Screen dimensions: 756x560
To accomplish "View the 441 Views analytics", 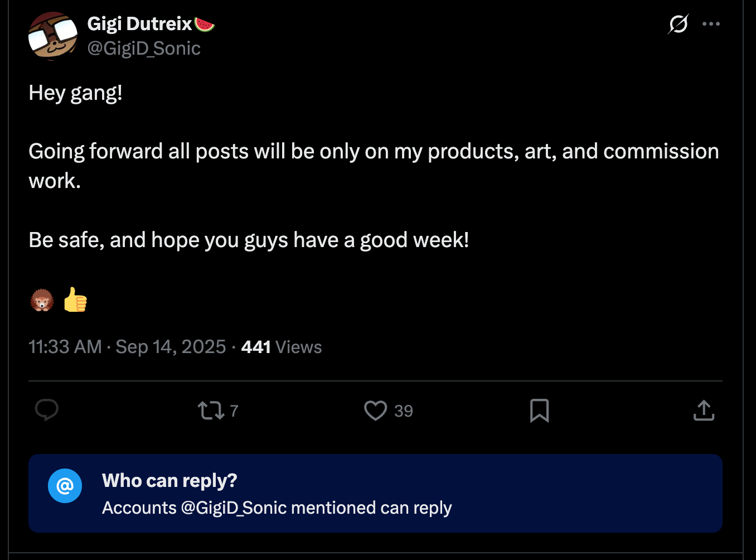I will click(x=282, y=347).
